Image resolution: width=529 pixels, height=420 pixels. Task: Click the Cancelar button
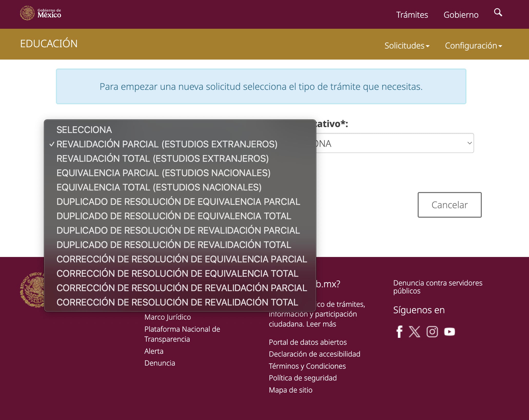(449, 205)
